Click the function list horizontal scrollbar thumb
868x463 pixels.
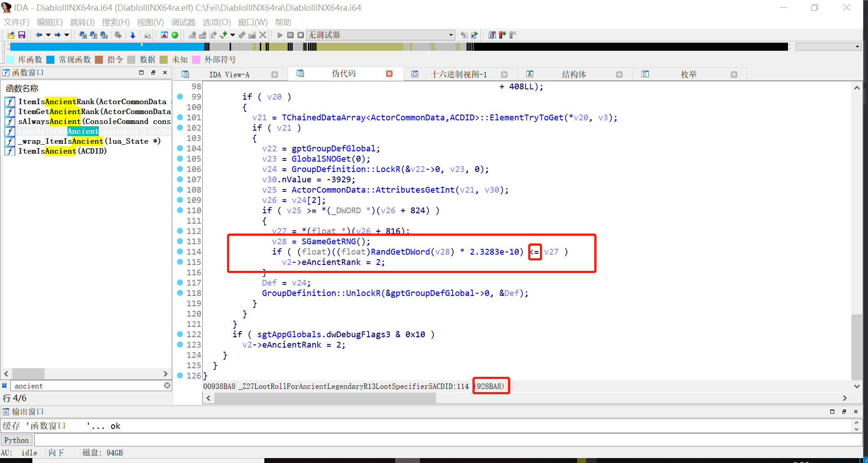pos(28,374)
